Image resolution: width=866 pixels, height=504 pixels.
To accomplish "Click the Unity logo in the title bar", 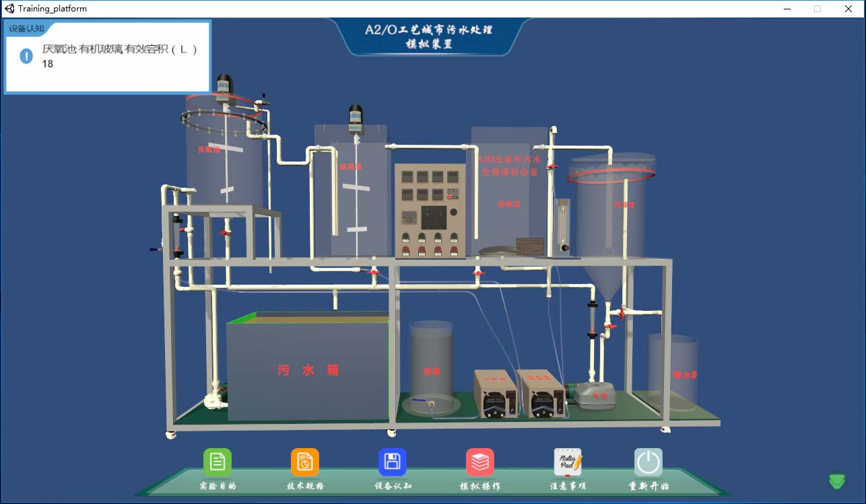I will 9,9.
